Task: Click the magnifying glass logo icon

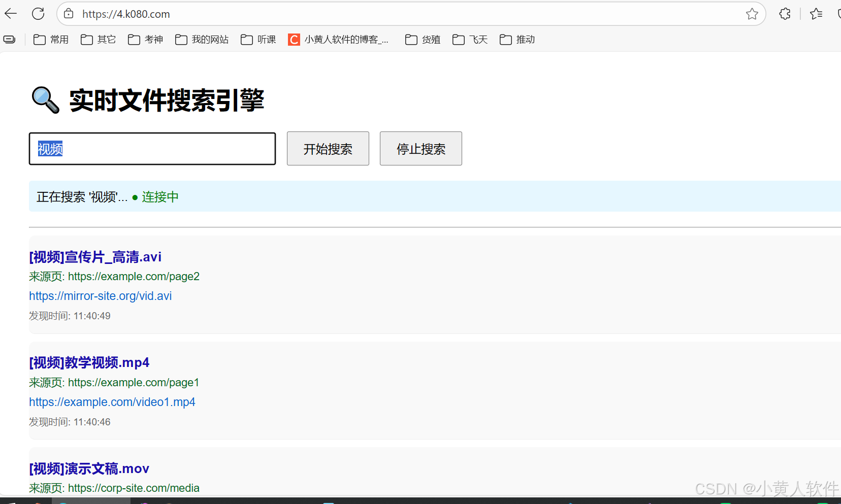Action: (x=46, y=100)
